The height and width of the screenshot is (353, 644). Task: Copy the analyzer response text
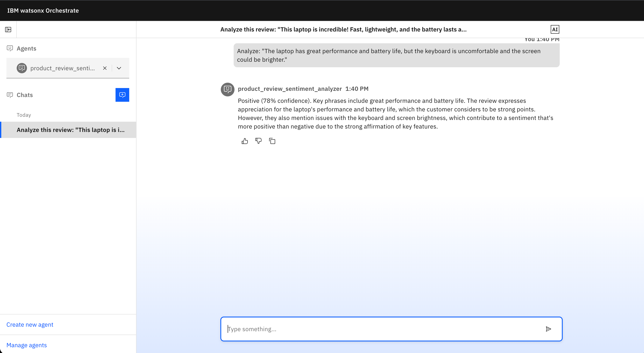point(272,141)
